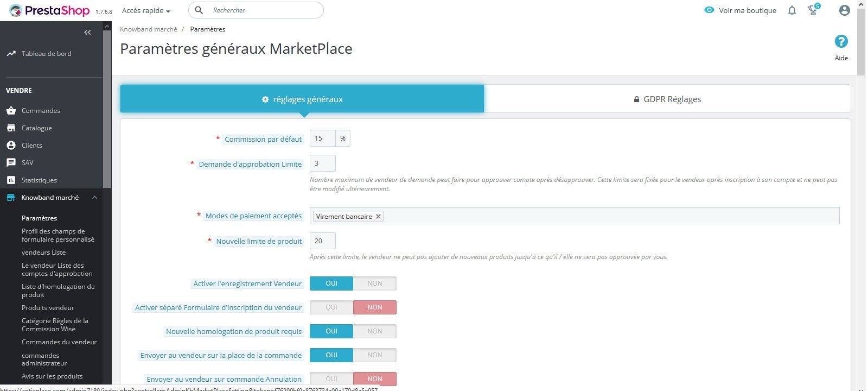Set Nouvelle homologation de produit requis to NON
Viewport: 868px width, 391px height.
(x=375, y=331)
